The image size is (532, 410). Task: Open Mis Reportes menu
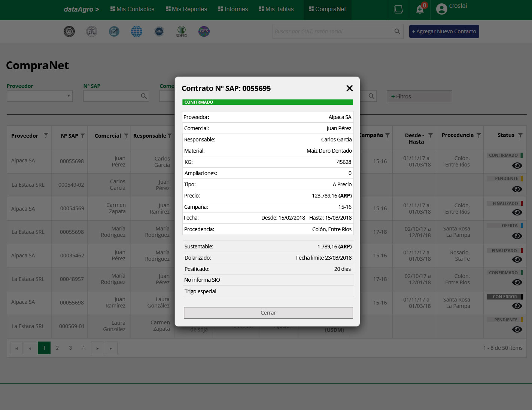coord(186,9)
